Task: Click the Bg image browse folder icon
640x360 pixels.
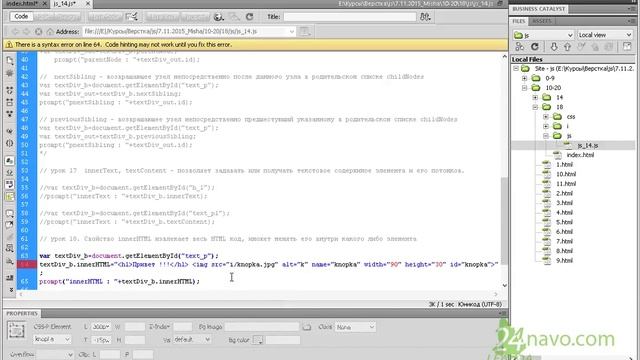Action: pos(307,327)
